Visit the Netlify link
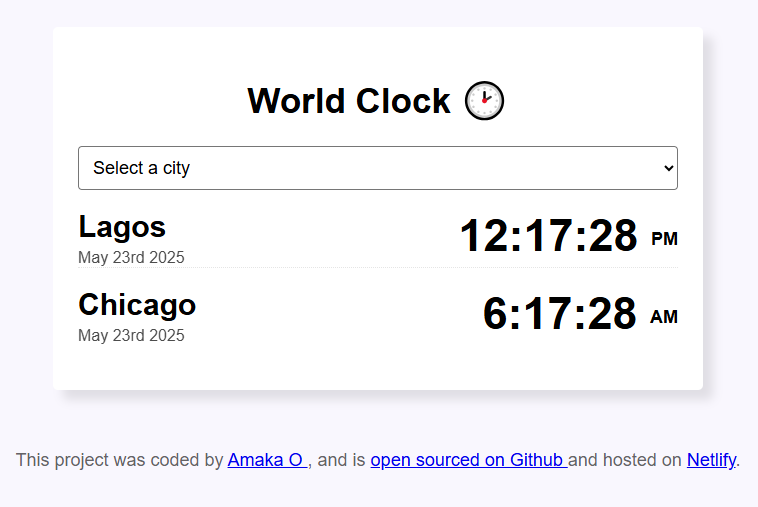 point(711,460)
